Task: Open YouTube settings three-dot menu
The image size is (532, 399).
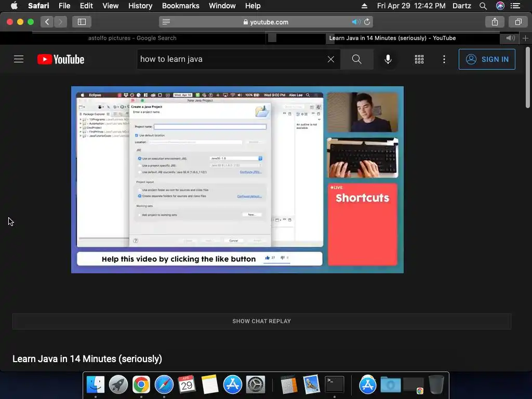Action: coord(444,59)
